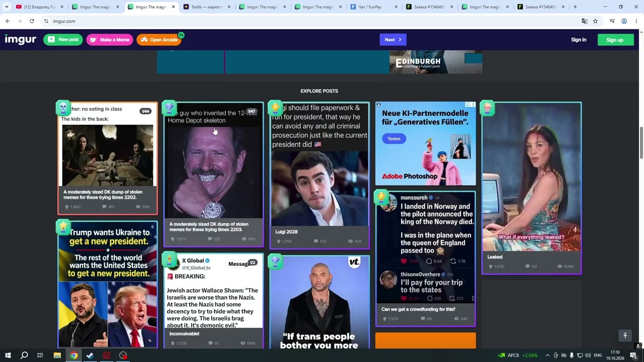Click the scroll-to-top arrow button

pyautogui.click(x=625, y=335)
